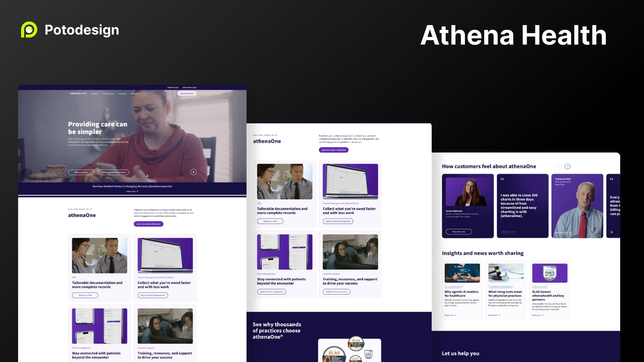Open the support staff thumbnail in middle mockup

(351, 252)
